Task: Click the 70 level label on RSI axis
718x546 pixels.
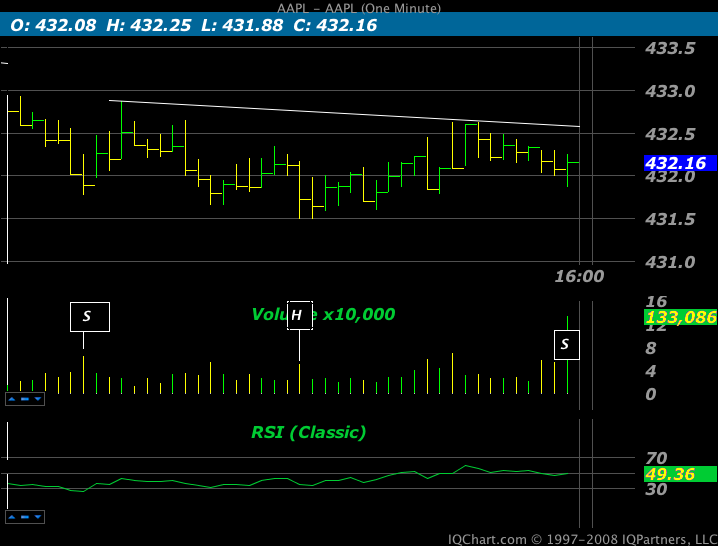Action: point(656,458)
